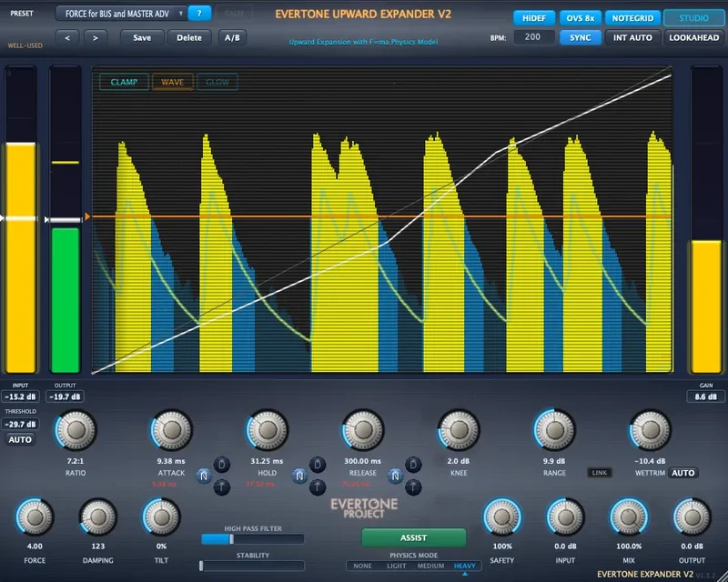
Task: Click the ATTACK knob
Action: [171, 430]
